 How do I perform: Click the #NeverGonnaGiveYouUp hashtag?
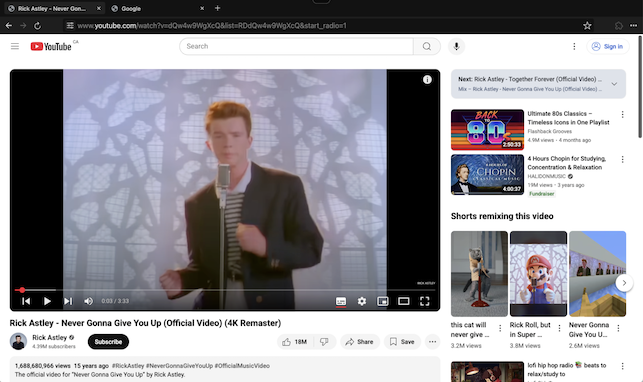(x=179, y=366)
